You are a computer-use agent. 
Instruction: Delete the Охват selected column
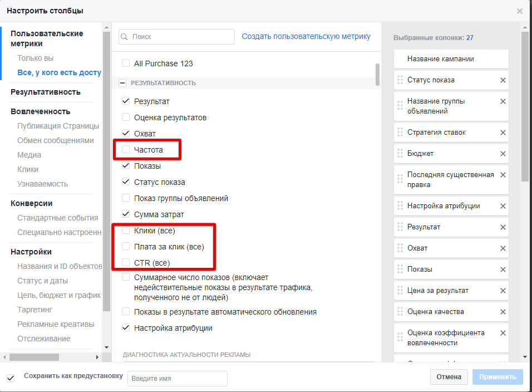503,248
